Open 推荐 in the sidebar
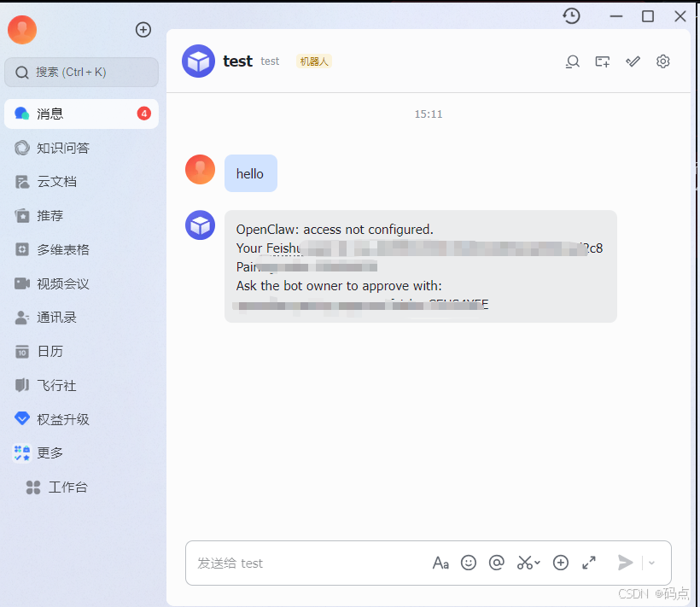This screenshot has height=607, width=700. [81, 216]
